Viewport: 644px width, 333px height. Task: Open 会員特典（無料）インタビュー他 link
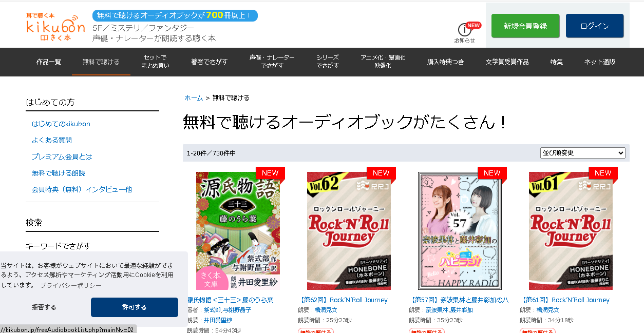(x=82, y=189)
